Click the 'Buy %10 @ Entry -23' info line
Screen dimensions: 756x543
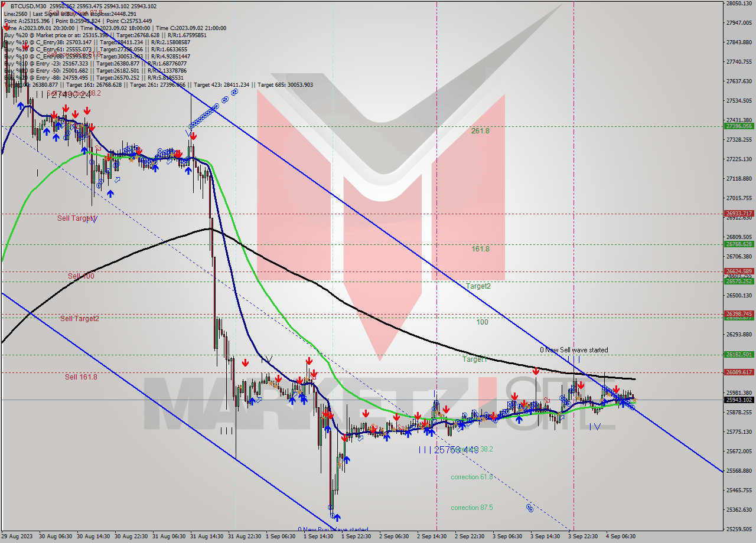tap(94, 63)
